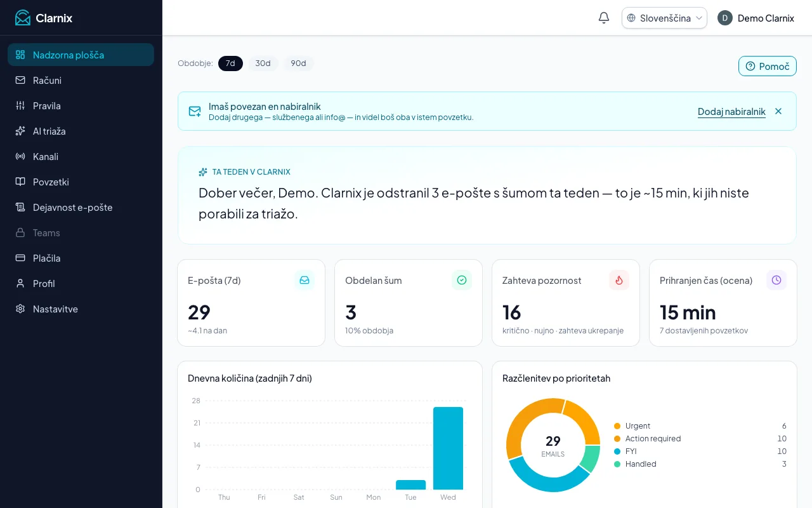This screenshot has width=812, height=508.
Task: Click the ~4.1 na dan text
Action: 207,331
